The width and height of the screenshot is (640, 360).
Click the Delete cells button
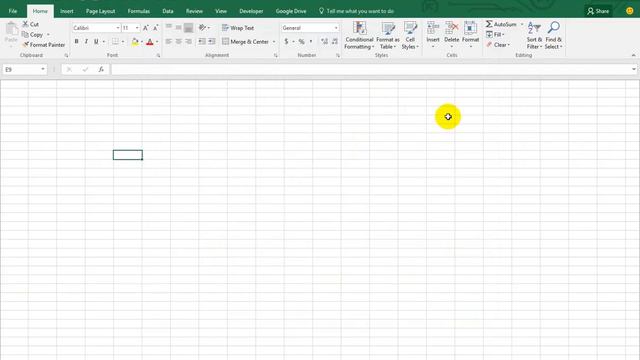pos(451,35)
